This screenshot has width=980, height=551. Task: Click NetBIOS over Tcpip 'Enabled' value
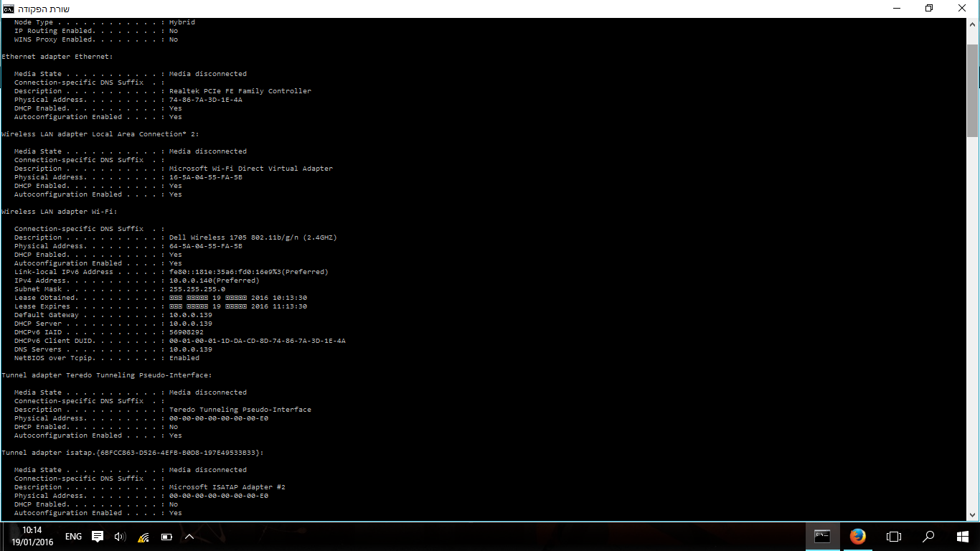click(x=184, y=358)
